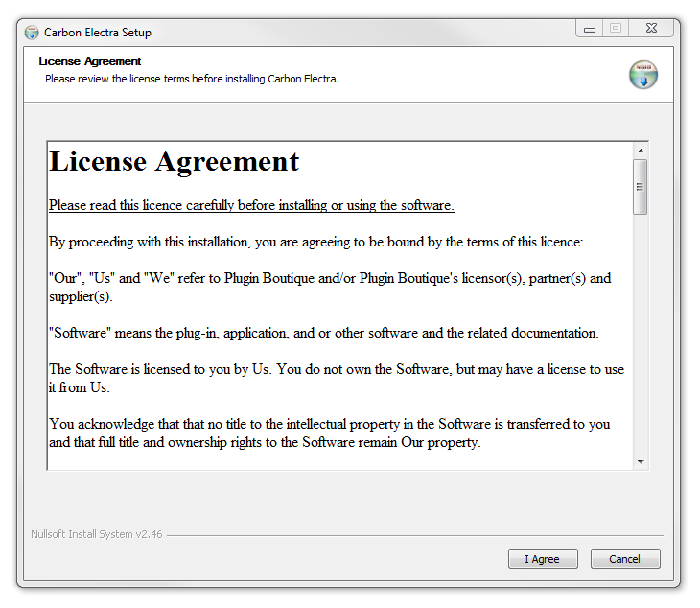Click the scroll up arrow of license text
Viewport: 700px width, 608px height.
[x=641, y=151]
